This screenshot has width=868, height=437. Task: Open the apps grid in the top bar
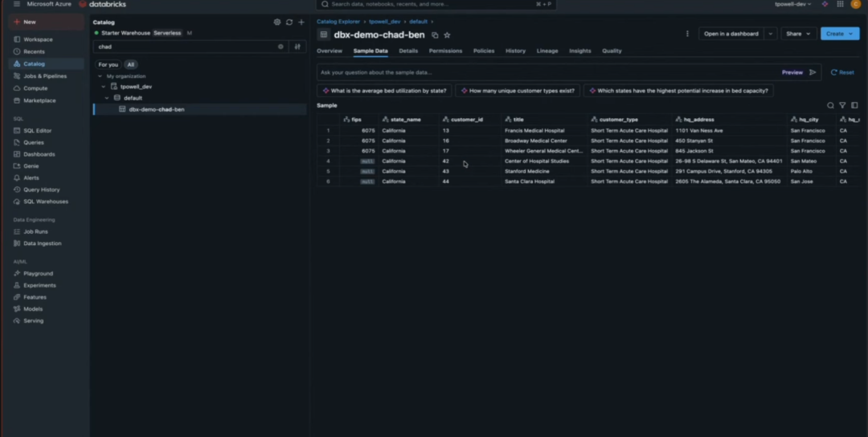841,4
